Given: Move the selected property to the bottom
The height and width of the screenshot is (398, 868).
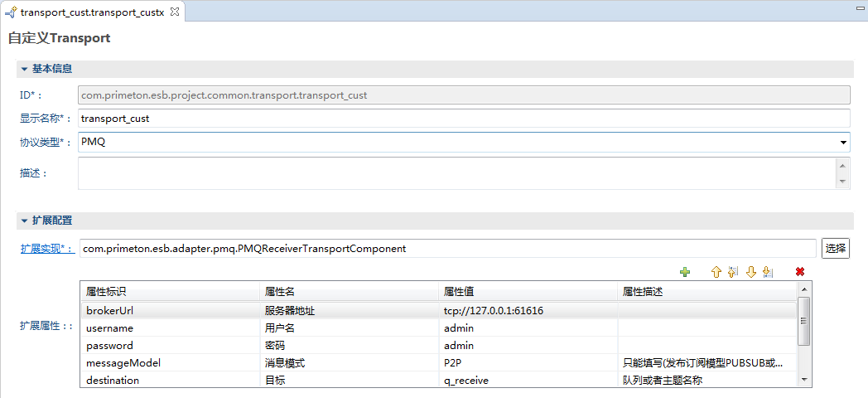Looking at the screenshot, I should [x=768, y=272].
